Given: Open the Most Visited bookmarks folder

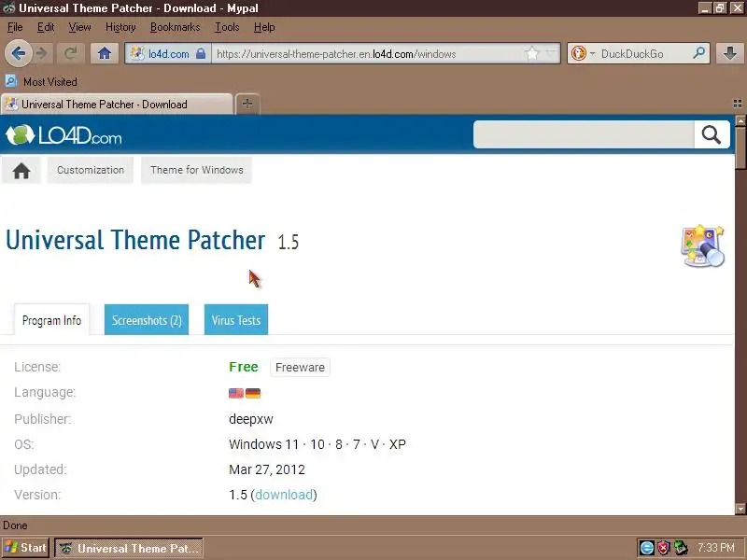Looking at the screenshot, I should click(x=41, y=82).
